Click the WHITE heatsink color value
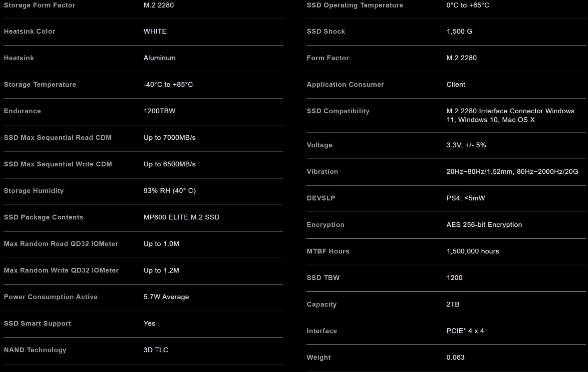 [x=155, y=31]
